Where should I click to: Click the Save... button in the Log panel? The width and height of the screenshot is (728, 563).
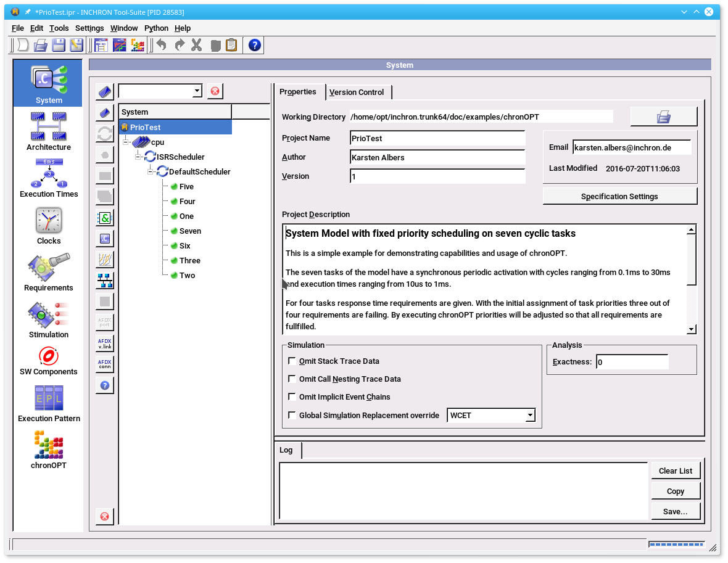[675, 511]
